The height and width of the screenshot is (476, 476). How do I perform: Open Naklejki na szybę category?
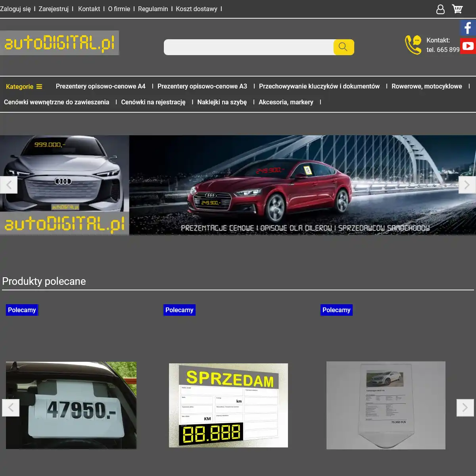(221, 102)
